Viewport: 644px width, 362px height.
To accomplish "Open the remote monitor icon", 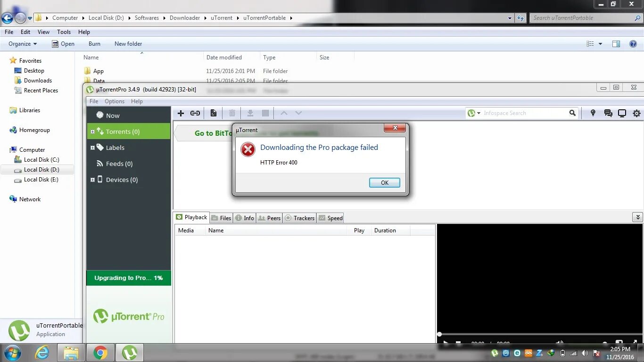I will (x=622, y=113).
